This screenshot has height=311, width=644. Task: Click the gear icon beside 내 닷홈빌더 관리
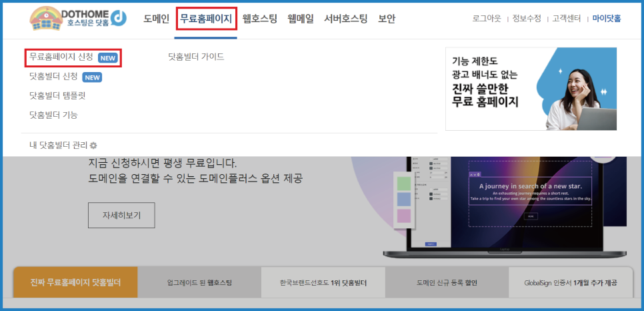(93, 145)
